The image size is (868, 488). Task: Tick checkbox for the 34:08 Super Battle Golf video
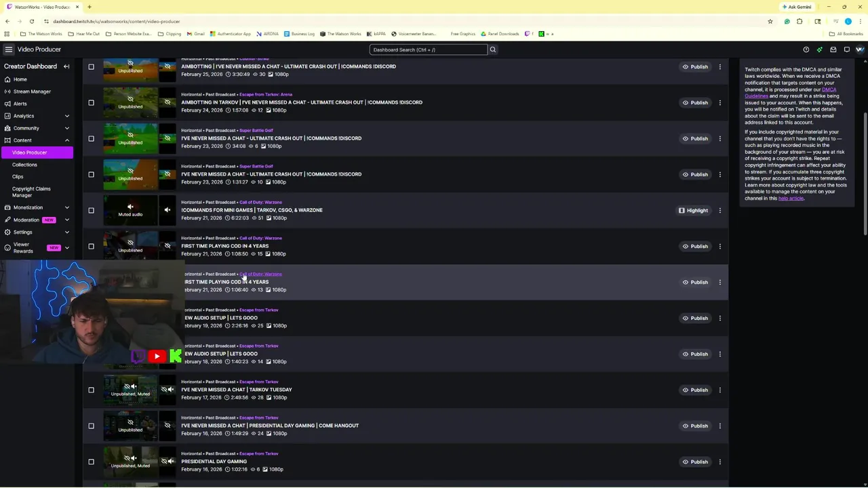(x=91, y=138)
